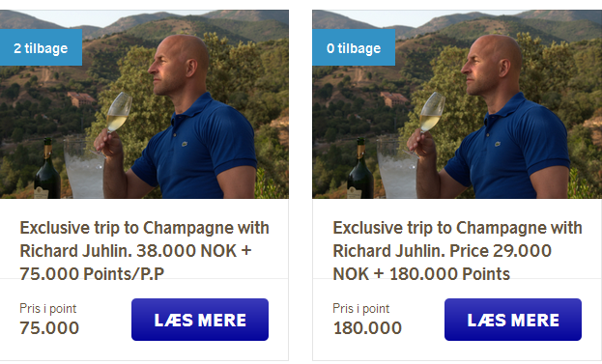Viewport: 602px width, 364px height.
Task: Click 'Pris i point' label above 75.000
Action: [x=48, y=308]
